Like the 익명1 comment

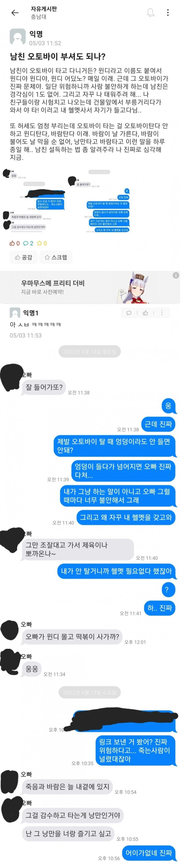click(145, 313)
